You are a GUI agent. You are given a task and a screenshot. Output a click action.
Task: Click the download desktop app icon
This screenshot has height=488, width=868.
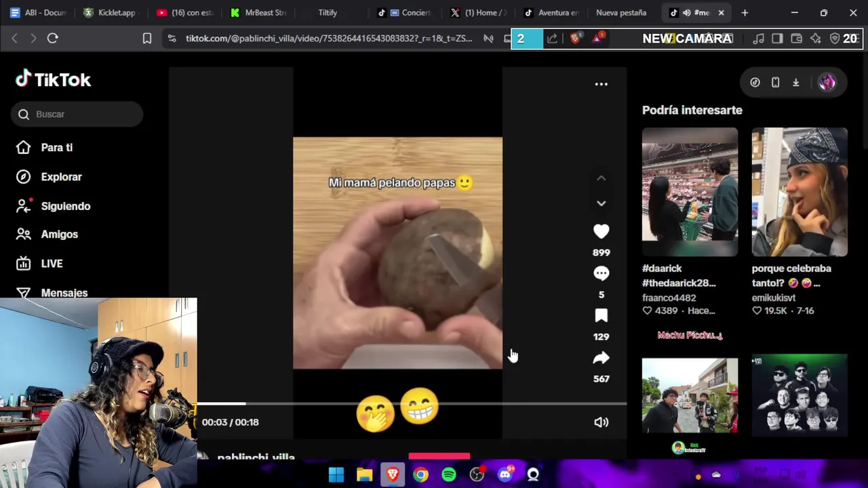796,83
